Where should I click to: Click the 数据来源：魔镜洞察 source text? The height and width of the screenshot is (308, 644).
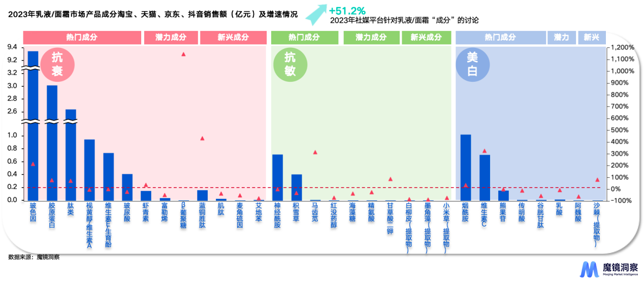tap(34, 257)
